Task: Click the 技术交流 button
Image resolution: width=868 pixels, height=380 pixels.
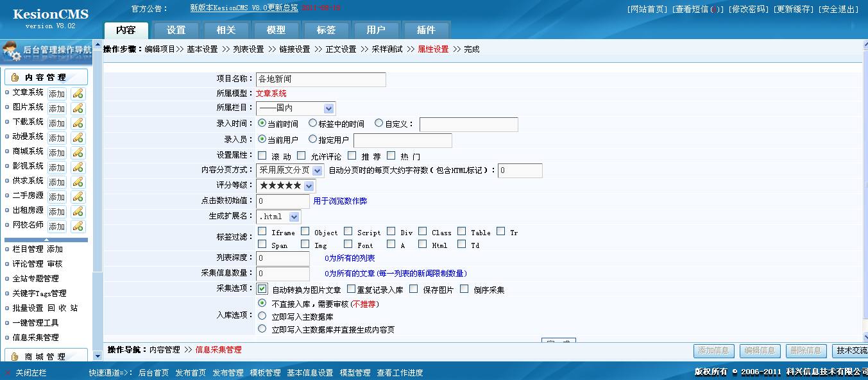Action: coord(849,351)
